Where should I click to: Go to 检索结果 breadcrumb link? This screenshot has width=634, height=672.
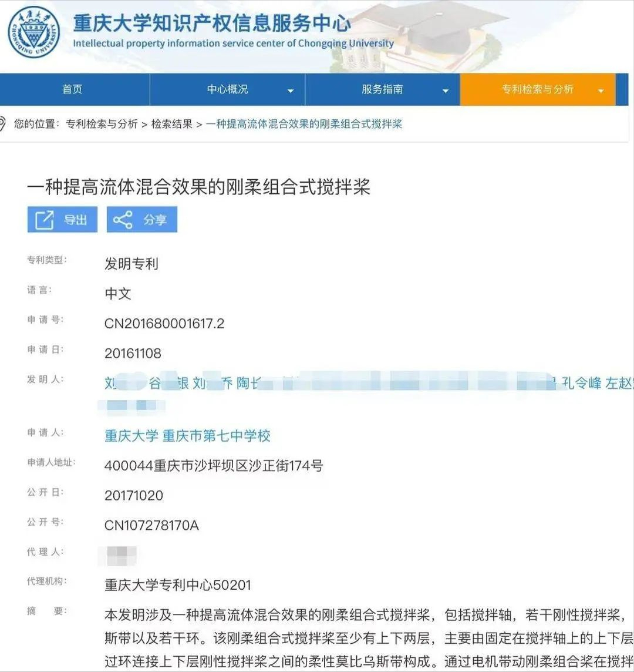pos(172,124)
